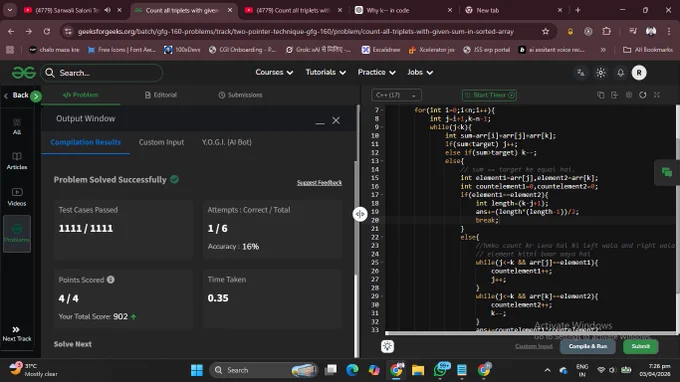Viewport: 680px width, 382px height.
Task: Open the browser tab search dropdown
Action: [x=10, y=10]
